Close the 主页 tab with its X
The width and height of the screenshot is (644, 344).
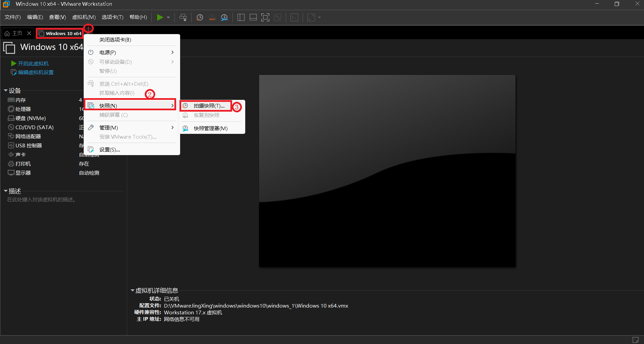(29, 33)
